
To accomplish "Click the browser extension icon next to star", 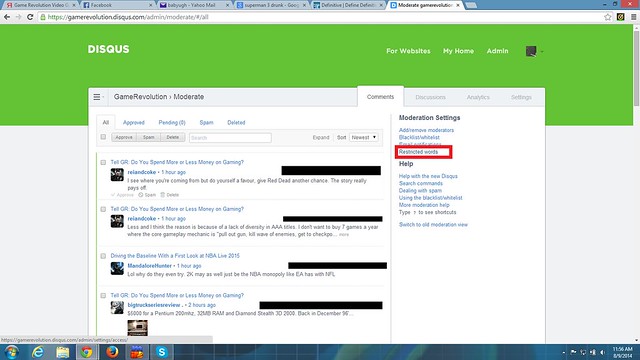I will click(621, 17).
